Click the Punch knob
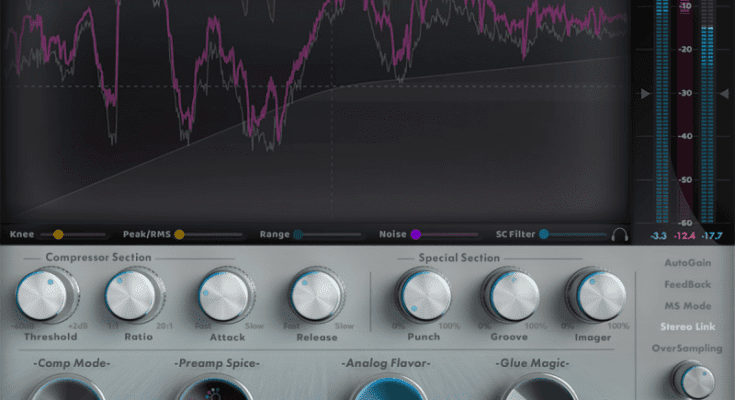Viewport: 735px width, 400px height. pos(422,295)
